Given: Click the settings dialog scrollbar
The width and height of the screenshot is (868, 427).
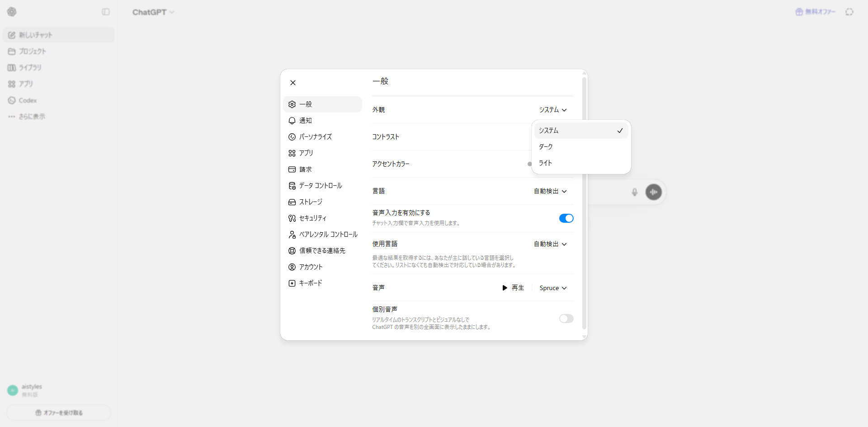Looking at the screenshot, I should pos(584,203).
